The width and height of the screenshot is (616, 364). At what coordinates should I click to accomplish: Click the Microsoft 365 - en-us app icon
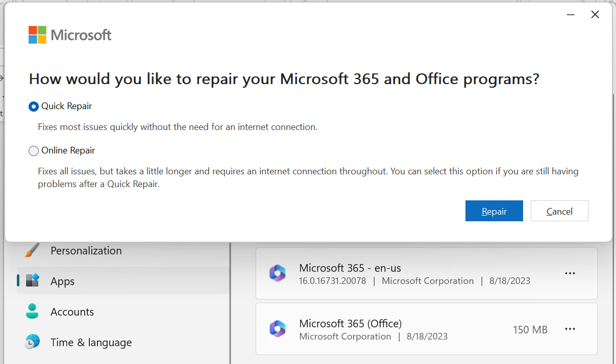(278, 273)
